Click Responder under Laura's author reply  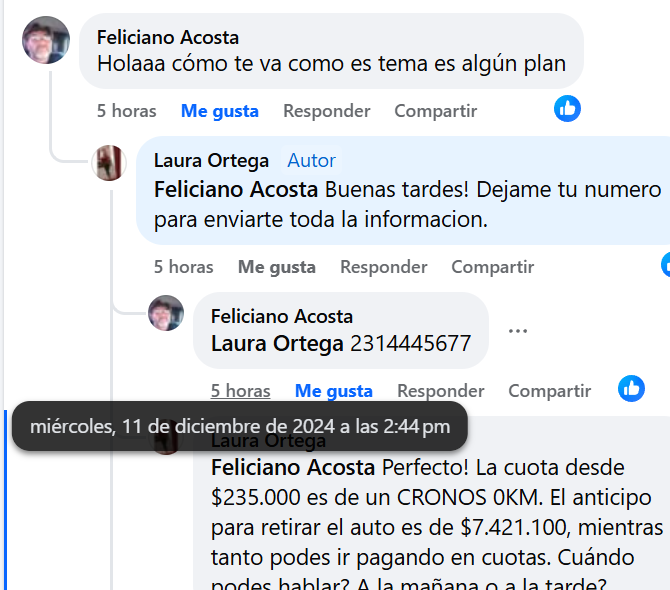coord(383,267)
